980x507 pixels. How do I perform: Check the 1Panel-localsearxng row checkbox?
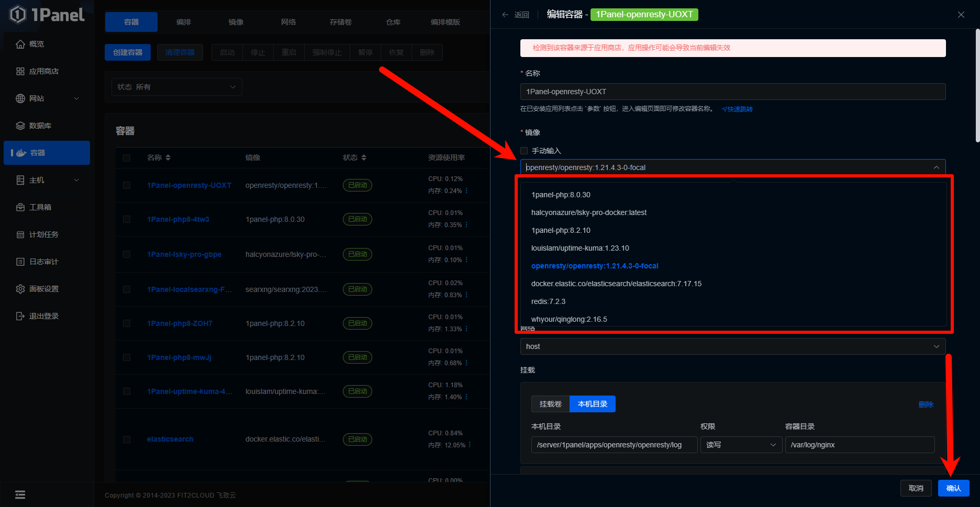[x=127, y=289]
